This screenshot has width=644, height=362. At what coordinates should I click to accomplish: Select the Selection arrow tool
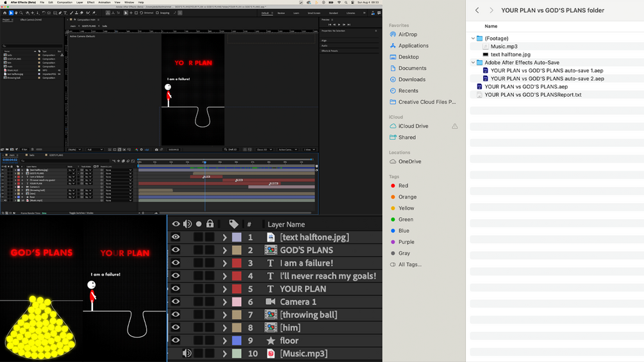11,13
